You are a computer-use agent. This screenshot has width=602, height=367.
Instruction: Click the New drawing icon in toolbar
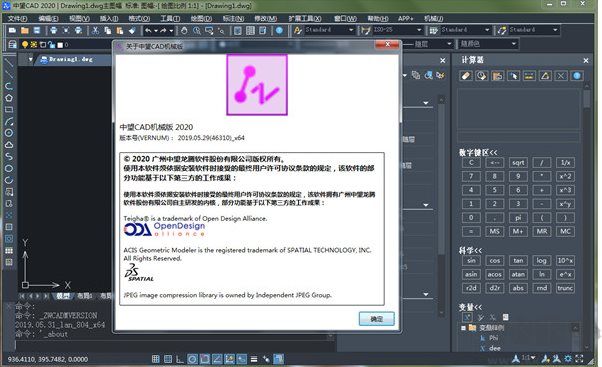[13, 30]
